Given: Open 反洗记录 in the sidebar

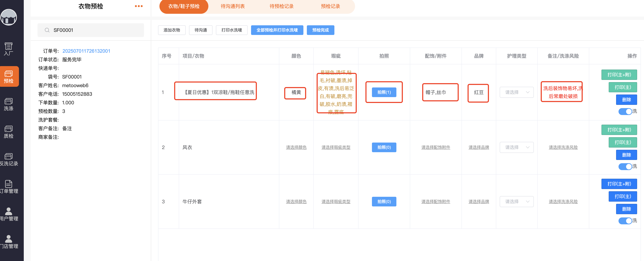Looking at the screenshot, I should [x=8, y=159].
